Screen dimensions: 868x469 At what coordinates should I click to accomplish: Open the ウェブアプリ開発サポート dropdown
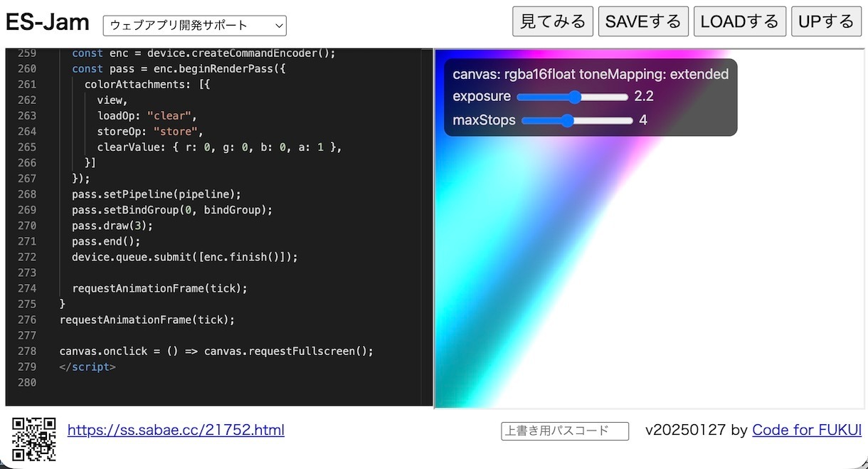coord(194,26)
